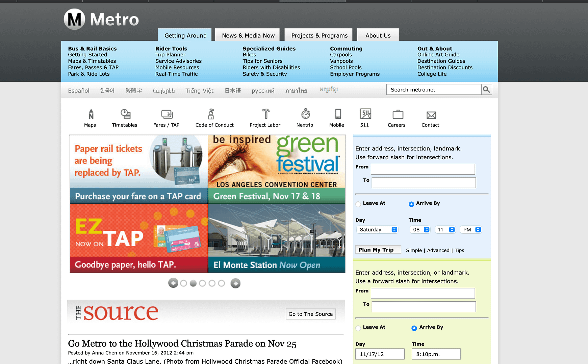588x364 pixels.
Task: Select Arrive By in green trip planner
Action: (414, 328)
